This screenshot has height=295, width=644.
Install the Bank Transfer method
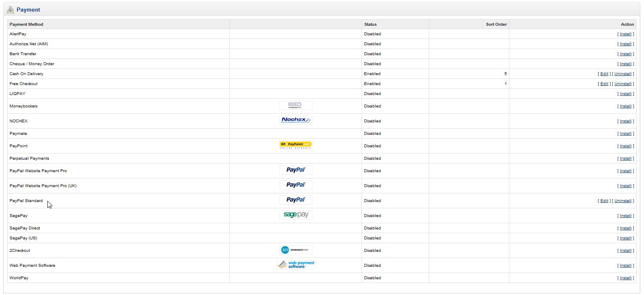(x=625, y=54)
